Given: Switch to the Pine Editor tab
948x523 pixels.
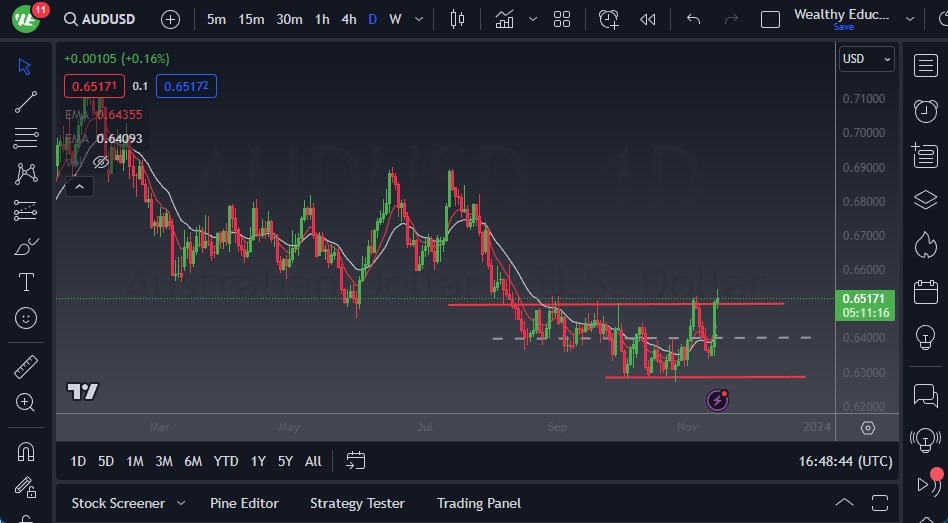Looking at the screenshot, I should tap(244, 503).
